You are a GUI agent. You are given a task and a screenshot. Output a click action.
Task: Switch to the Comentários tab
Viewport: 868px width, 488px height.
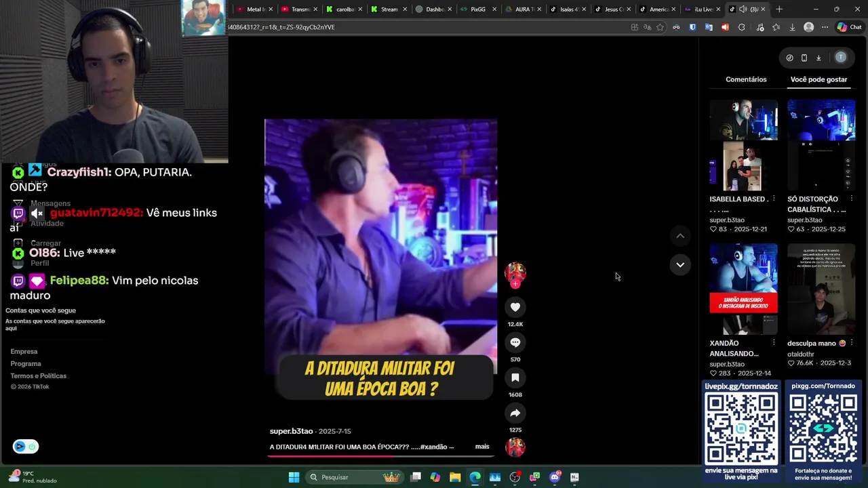point(746,79)
